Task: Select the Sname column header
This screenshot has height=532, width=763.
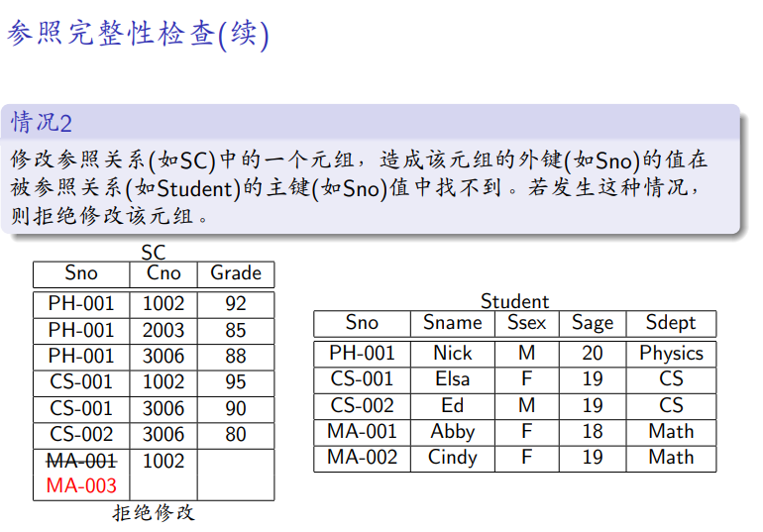Action: (453, 323)
